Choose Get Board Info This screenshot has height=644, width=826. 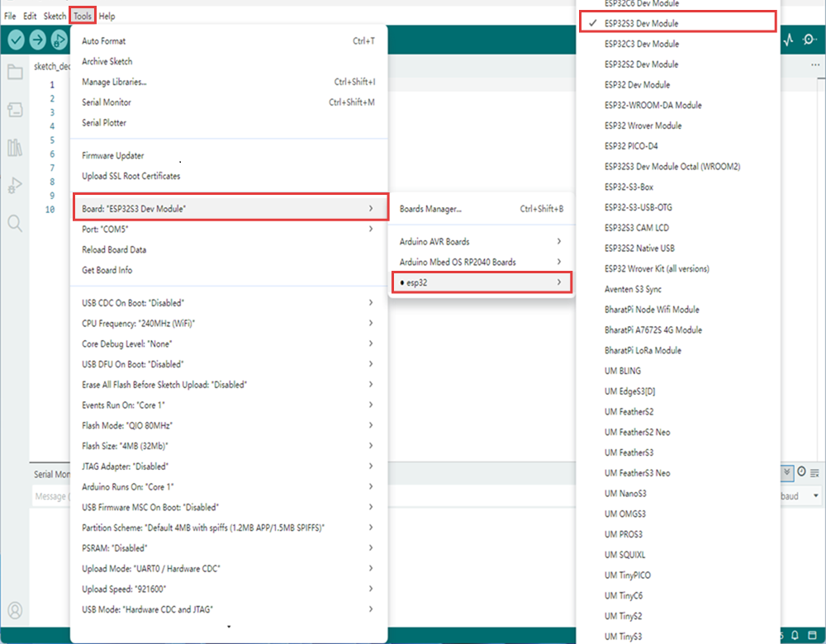click(229, 270)
